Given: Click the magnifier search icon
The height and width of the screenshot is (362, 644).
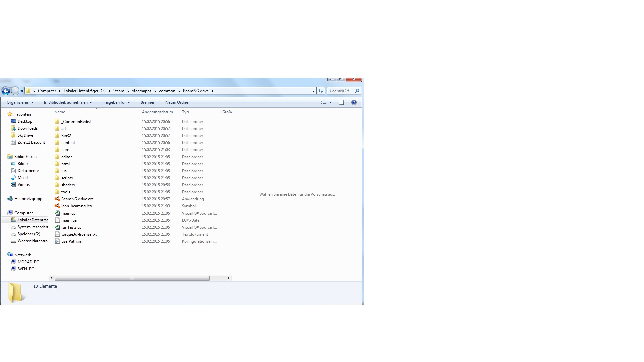Looking at the screenshot, I should point(357,91).
